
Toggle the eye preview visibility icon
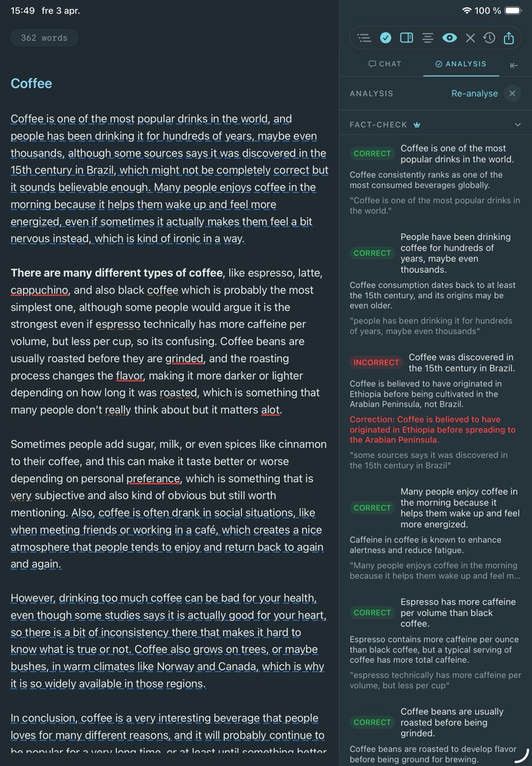coord(449,38)
